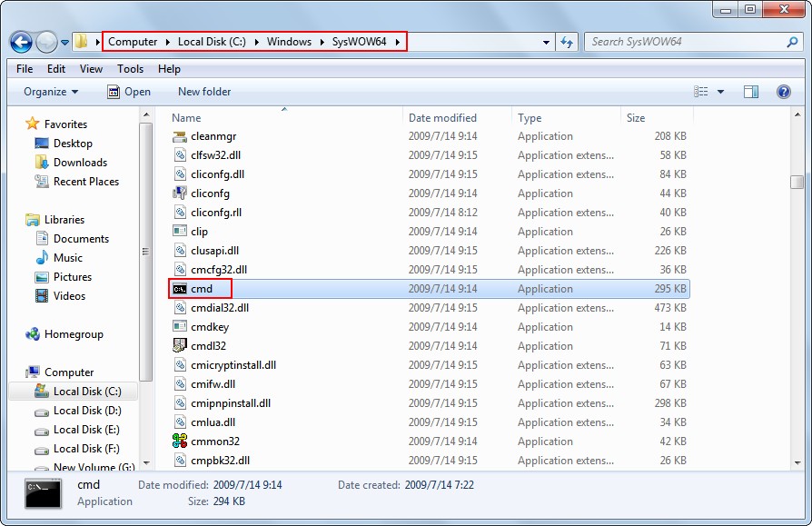
Task: Open Recent Places in Favorites
Action: [x=86, y=182]
